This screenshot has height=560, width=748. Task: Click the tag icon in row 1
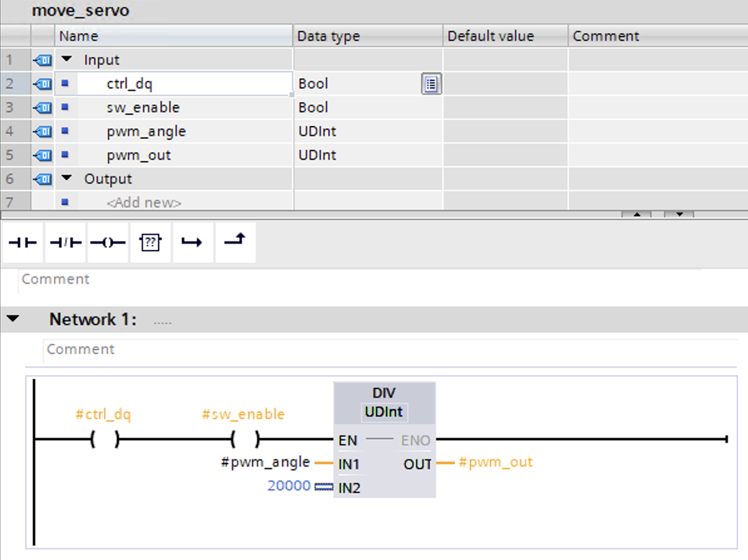(42, 60)
